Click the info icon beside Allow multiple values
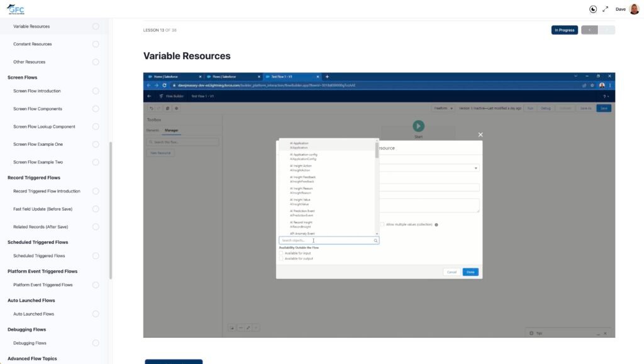This screenshot has height=364, width=644. (436, 224)
